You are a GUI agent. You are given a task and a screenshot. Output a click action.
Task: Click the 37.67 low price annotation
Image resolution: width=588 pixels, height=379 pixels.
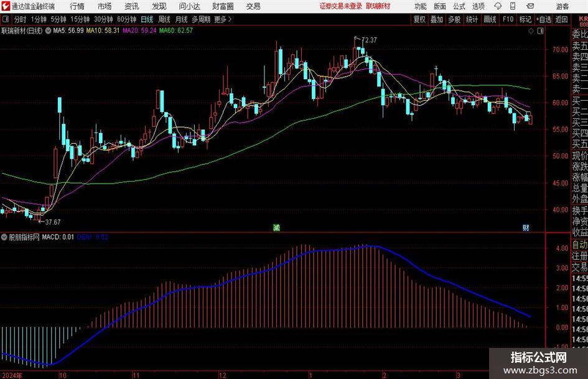click(53, 222)
